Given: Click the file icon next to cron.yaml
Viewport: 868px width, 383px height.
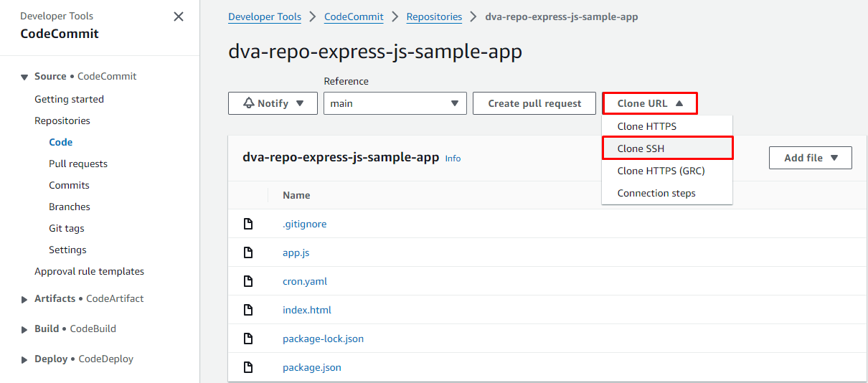Looking at the screenshot, I should point(248,281).
